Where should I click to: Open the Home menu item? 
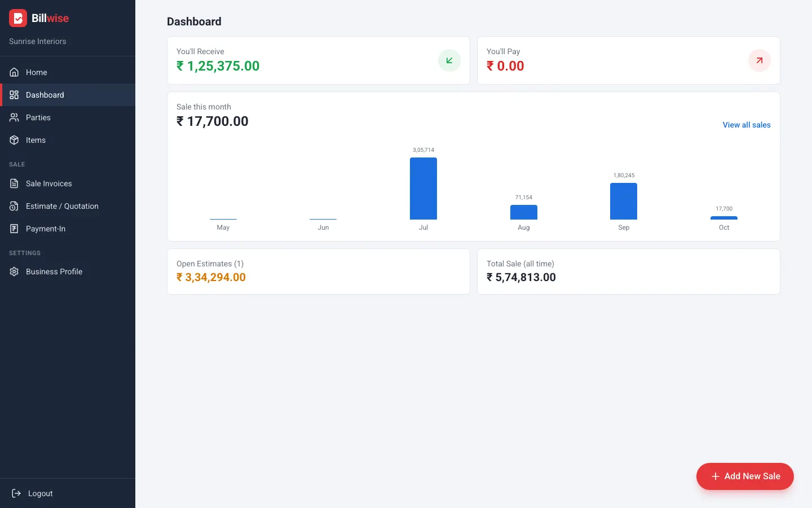[68, 72]
